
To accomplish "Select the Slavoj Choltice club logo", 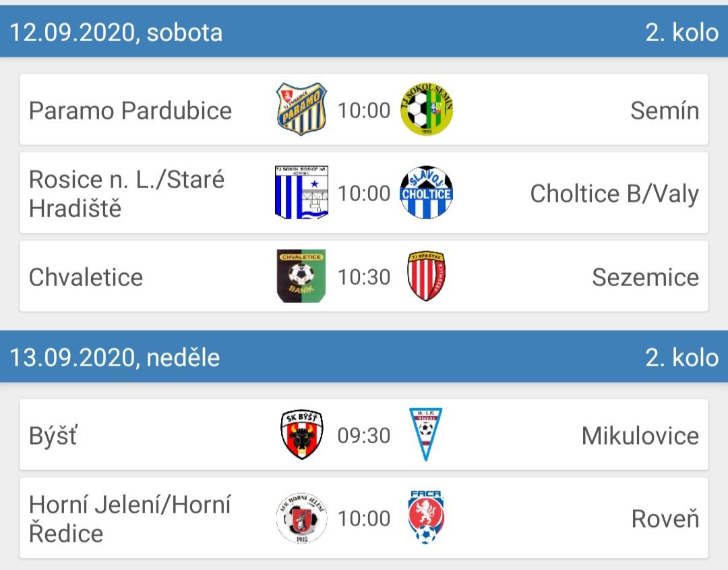I will 426,192.
